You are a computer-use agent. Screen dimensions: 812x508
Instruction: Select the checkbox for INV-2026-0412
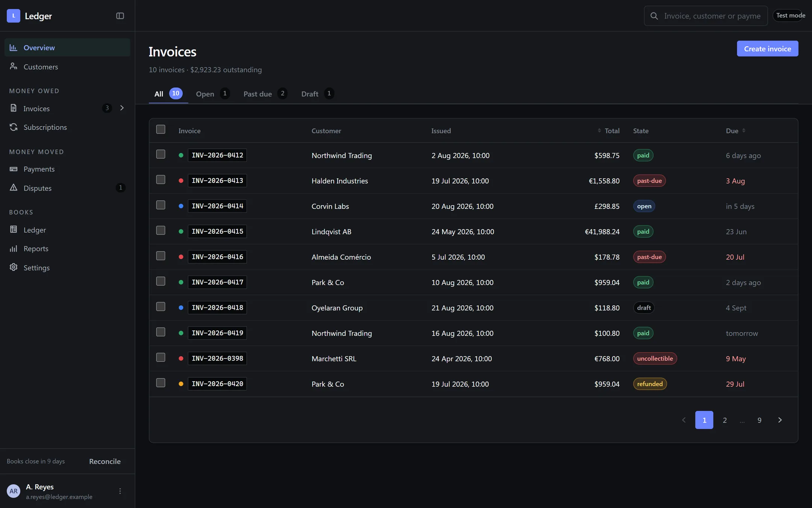(161, 154)
